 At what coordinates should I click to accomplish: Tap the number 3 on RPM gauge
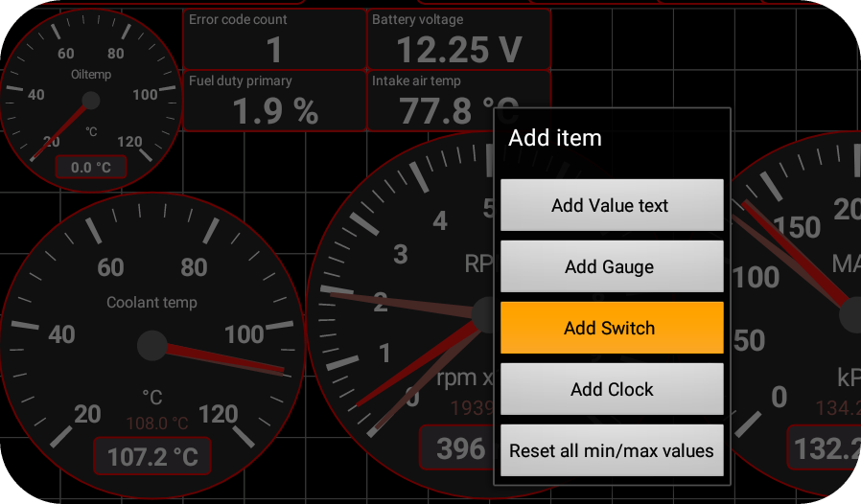point(400,254)
